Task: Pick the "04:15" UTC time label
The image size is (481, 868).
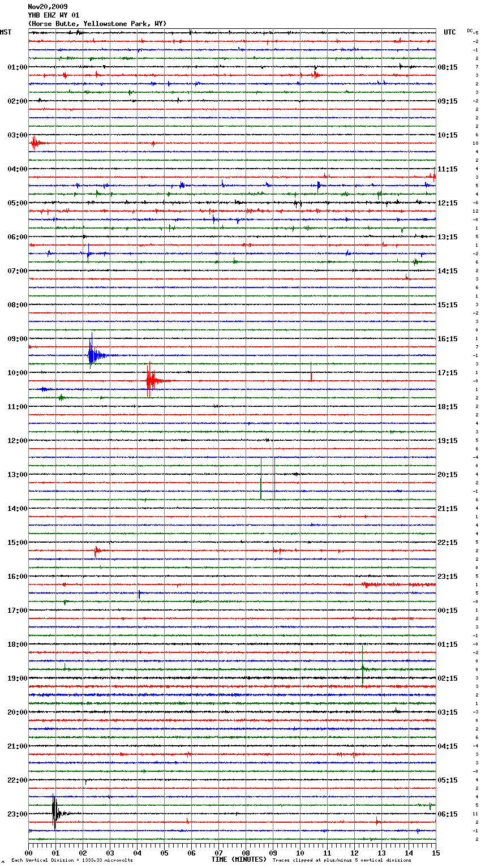Action: [x=448, y=746]
